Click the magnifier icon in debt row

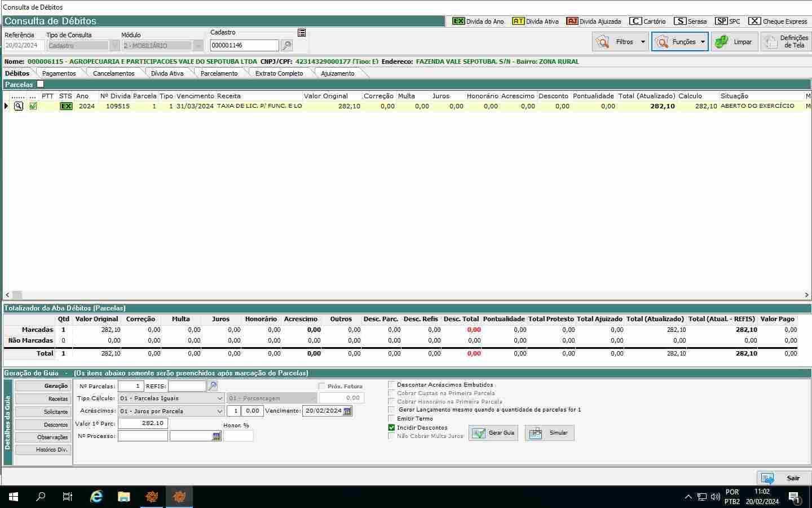19,106
